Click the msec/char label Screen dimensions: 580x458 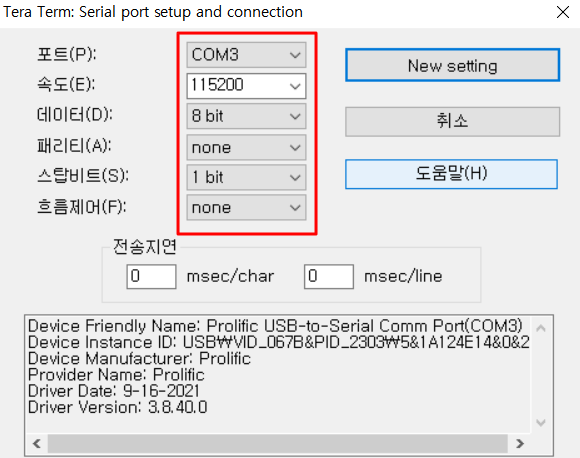[x=230, y=276]
